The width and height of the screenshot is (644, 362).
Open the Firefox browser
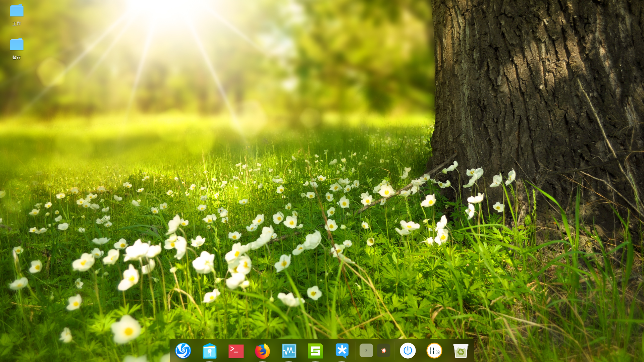(262, 351)
